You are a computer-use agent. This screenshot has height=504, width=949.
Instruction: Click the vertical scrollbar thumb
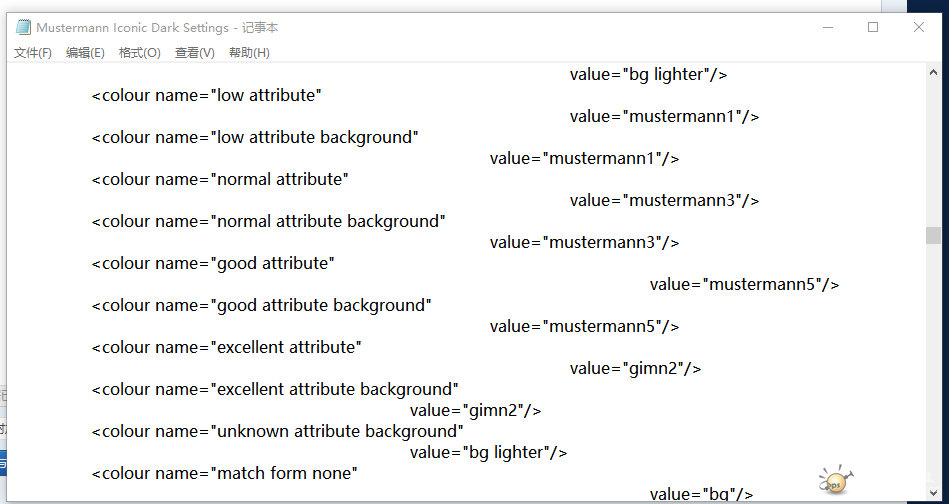[933, 235]
